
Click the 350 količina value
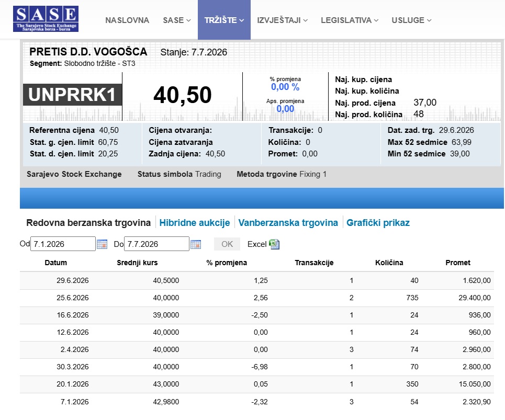[x=412, y=384]
